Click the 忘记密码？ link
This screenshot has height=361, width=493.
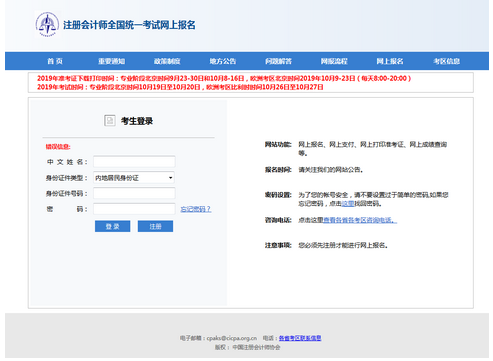pos(196,209)
